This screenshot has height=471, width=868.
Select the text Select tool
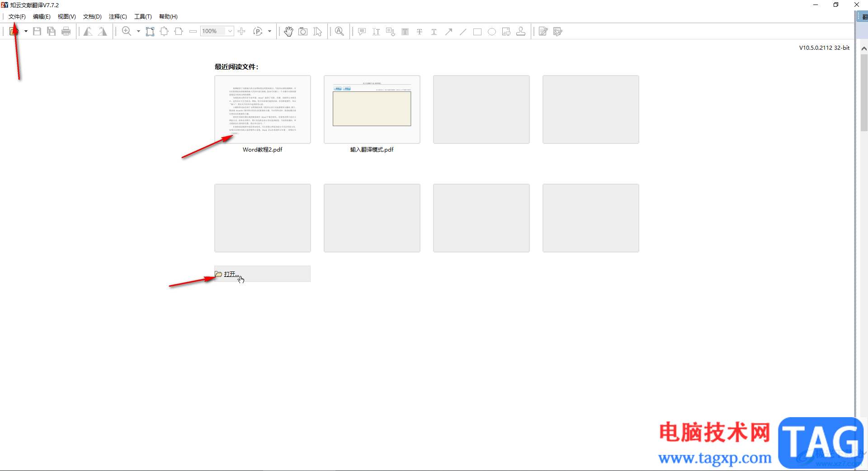point(318,31)
